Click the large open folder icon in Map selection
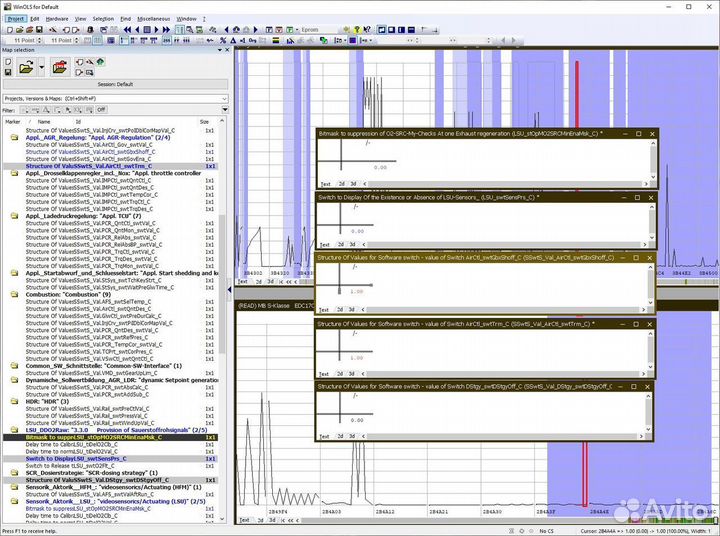Screen dimensions: 720x536 click(x=27, y=66)
